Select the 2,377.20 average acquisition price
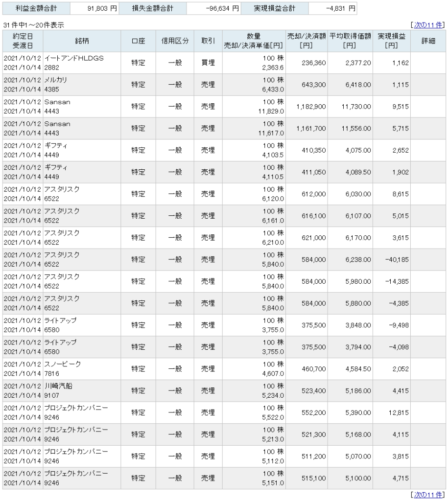This screenshot has width=448, height=501. pos(358,63)
